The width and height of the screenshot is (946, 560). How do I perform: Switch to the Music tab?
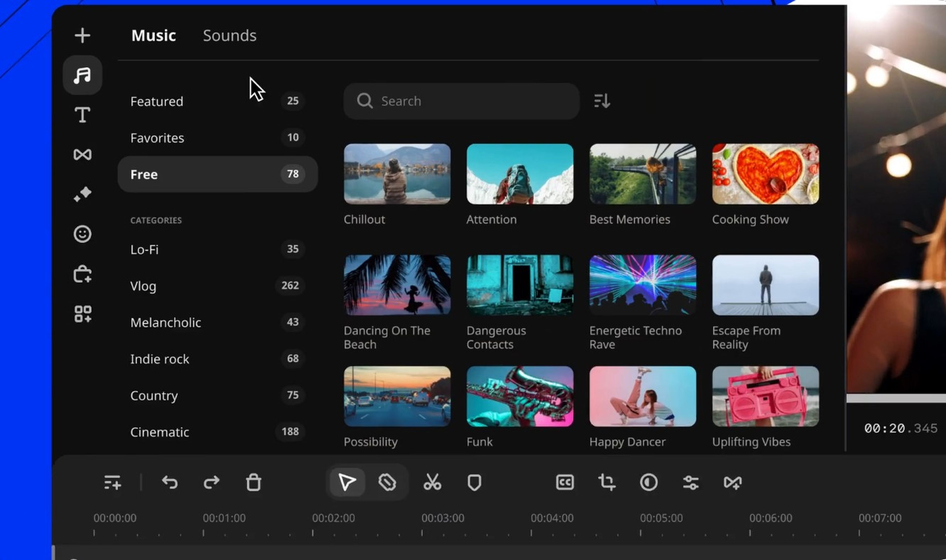pyautogui.click(x=154, y=35)
